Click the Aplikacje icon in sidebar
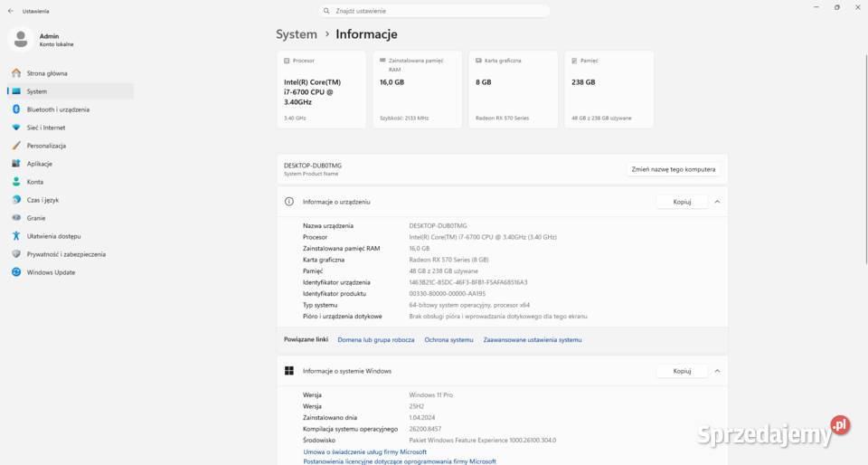This screenshot has width=868, height=465. (16, 164)
